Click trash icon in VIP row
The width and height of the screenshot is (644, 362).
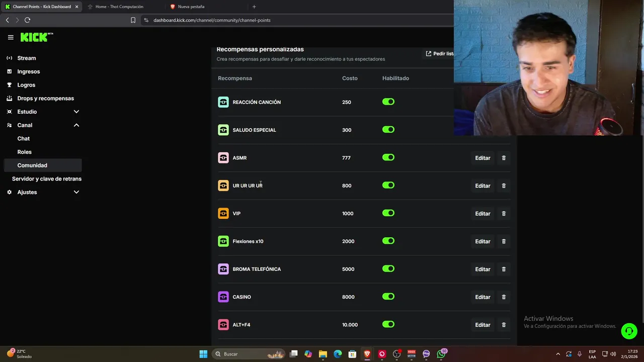tap(504, 214)
